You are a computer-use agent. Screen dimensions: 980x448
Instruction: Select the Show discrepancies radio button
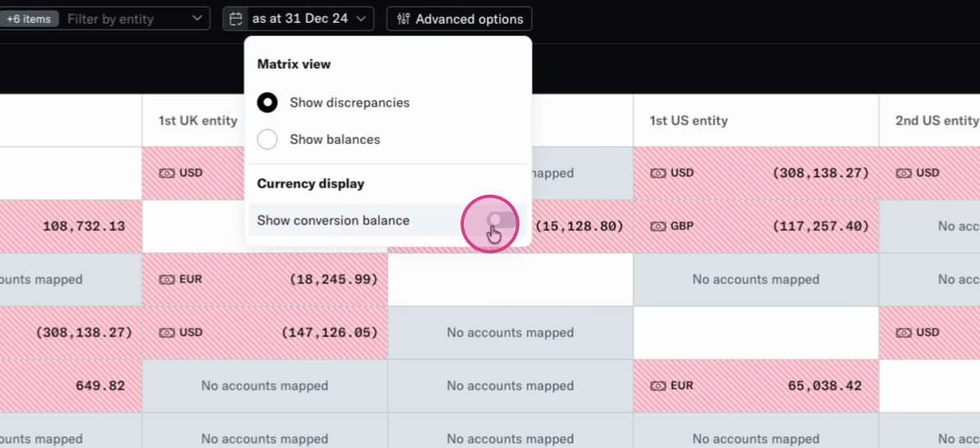(x=267, y=102)
